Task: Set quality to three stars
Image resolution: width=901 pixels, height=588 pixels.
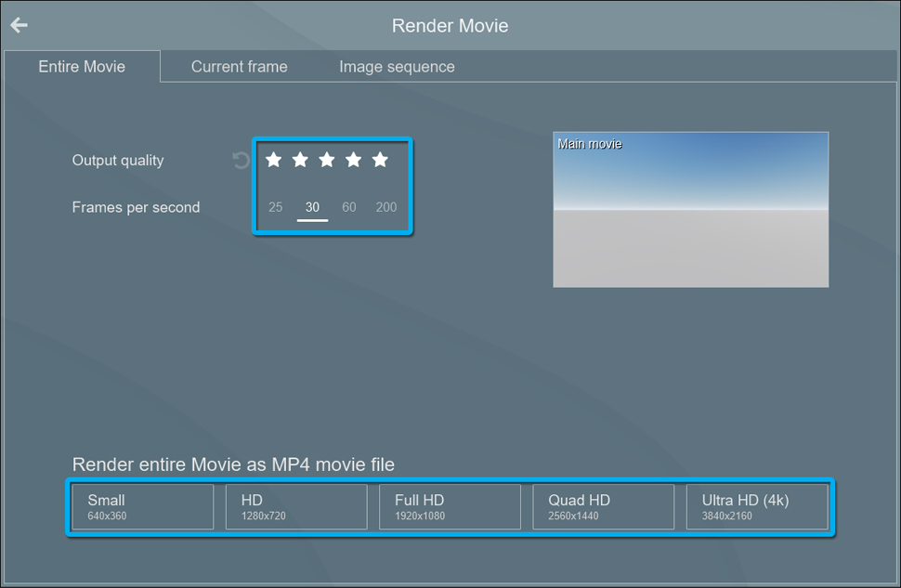Action: [x=327, y=160]
